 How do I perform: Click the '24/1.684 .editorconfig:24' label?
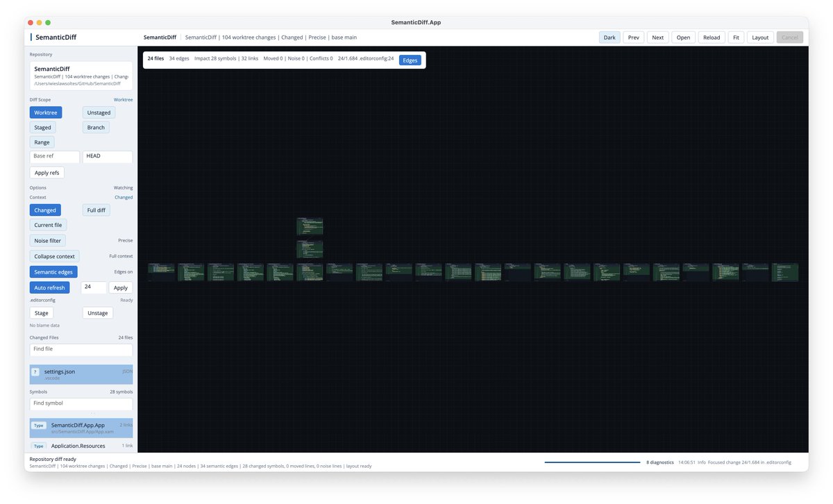[x=366, y=58]
